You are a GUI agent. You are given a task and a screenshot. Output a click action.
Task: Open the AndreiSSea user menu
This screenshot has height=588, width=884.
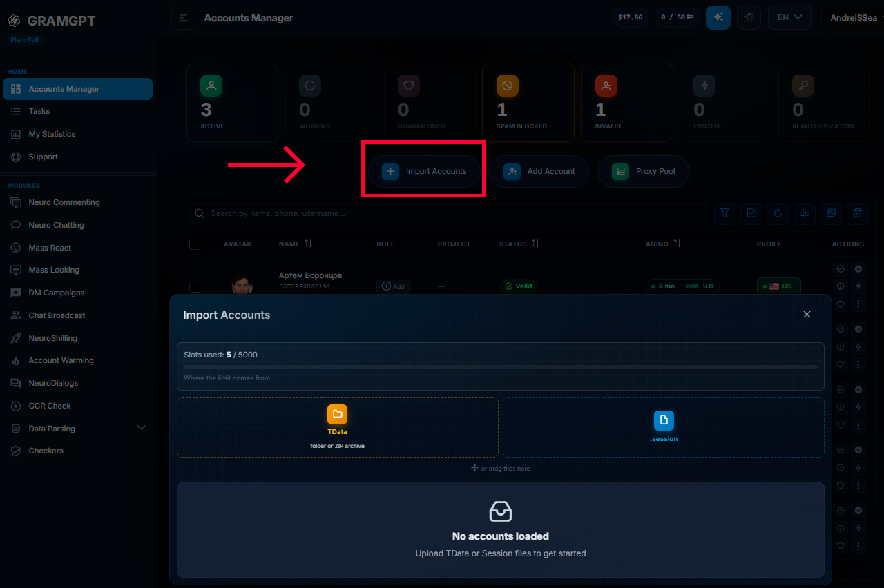click(852, 17)
